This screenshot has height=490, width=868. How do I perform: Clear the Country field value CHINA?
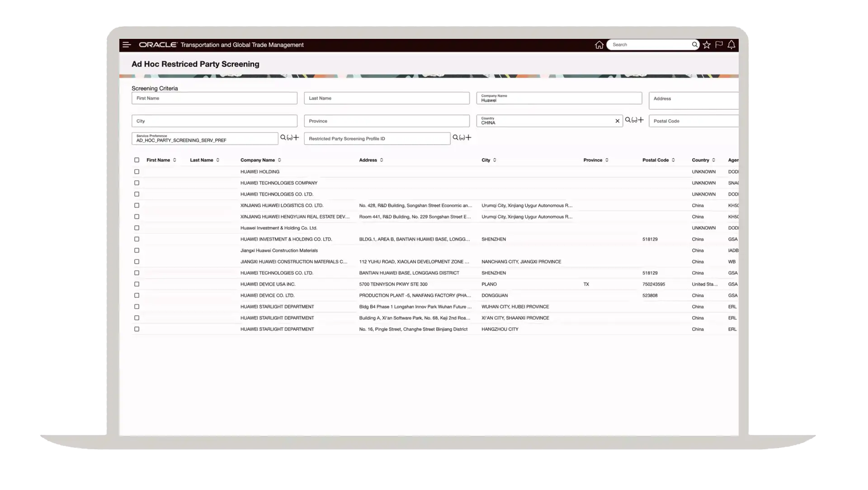(x=617, y=121)
